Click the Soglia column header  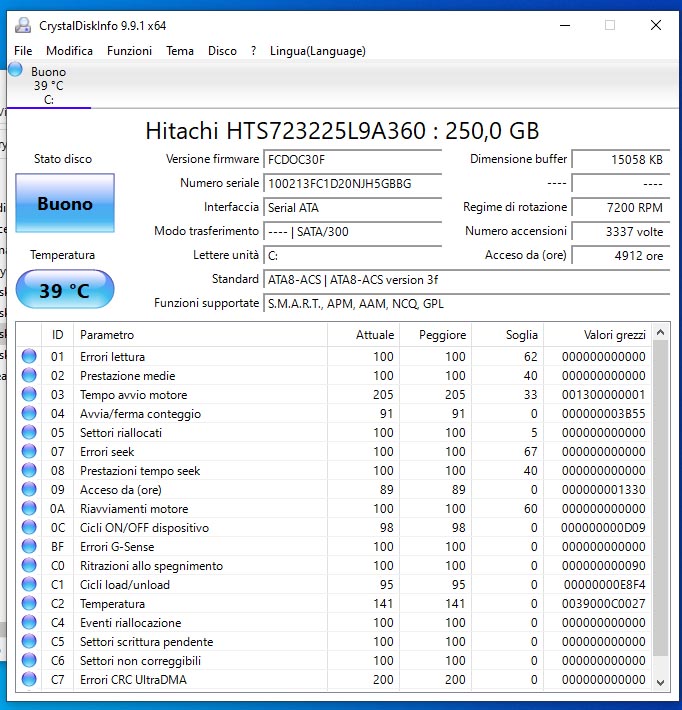click(x=507, y=335)
